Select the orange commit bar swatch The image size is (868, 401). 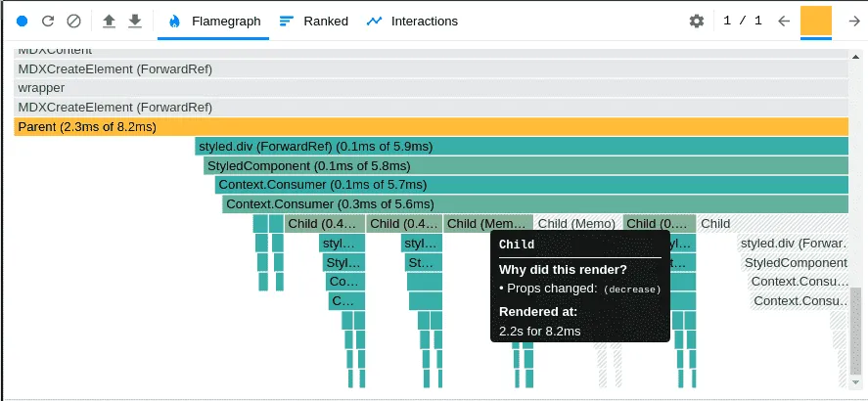[x=816, y=21]
